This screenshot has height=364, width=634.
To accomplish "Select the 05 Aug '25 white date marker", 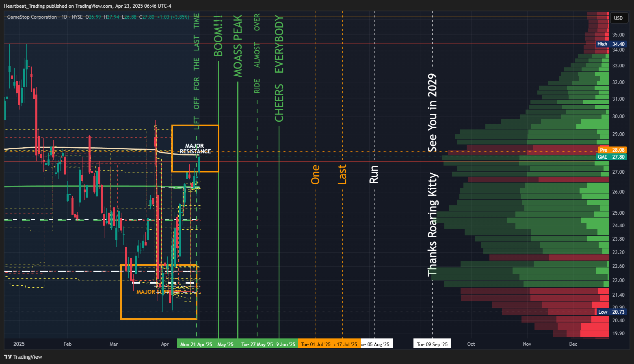I will coord(377,344).
